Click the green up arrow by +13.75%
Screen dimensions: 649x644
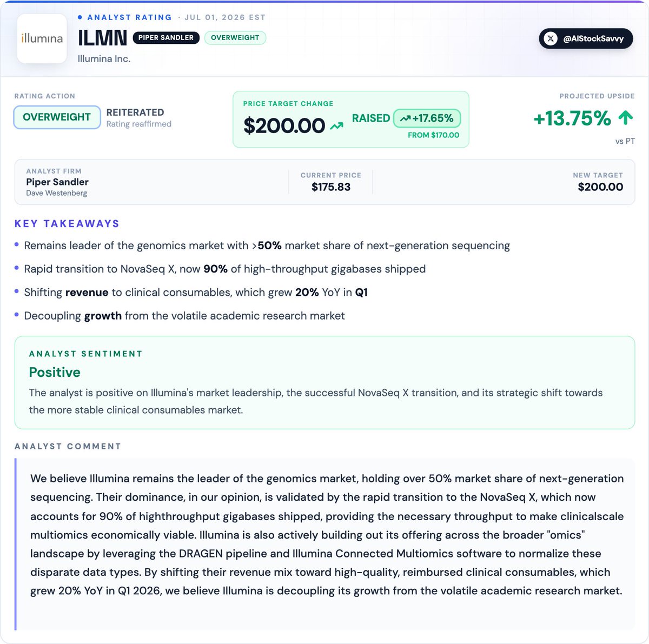625,117
